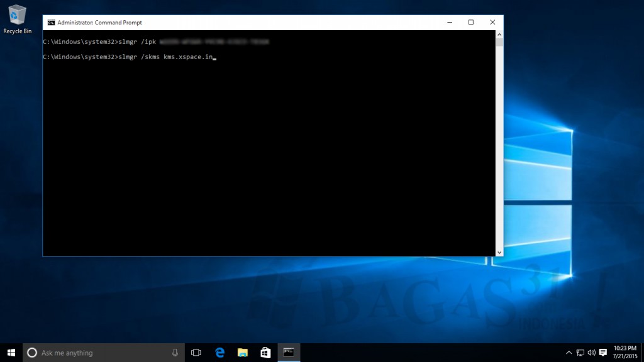This screenshot has height=362, width=644.
Task: Focus the Ask me anything search box
Action: pyautogui.click(x=104, y=353)
